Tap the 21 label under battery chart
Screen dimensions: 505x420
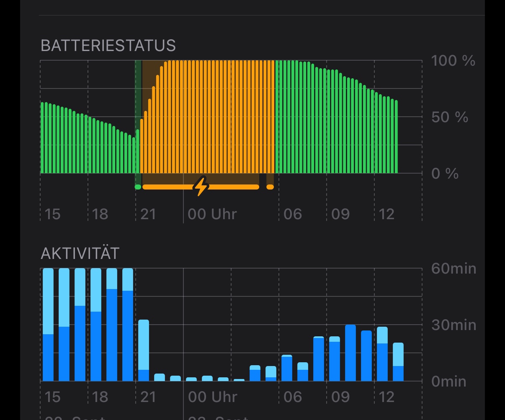click(148, 214)
